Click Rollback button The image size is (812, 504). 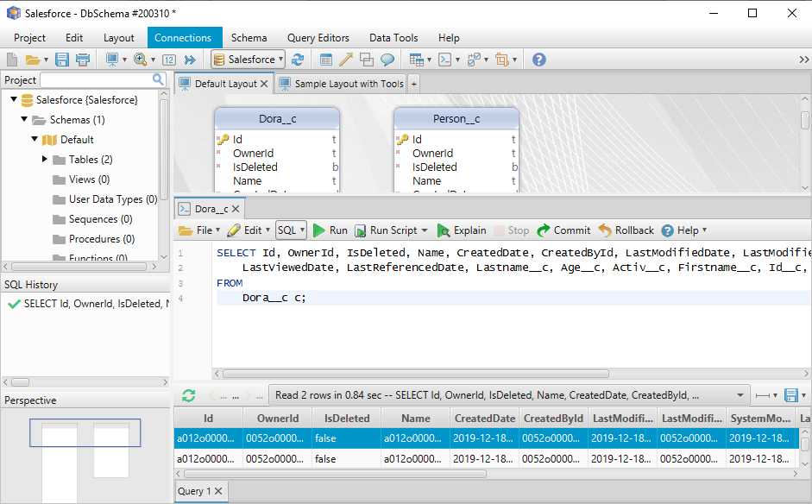pyautogui.click(x=626, y=230)
